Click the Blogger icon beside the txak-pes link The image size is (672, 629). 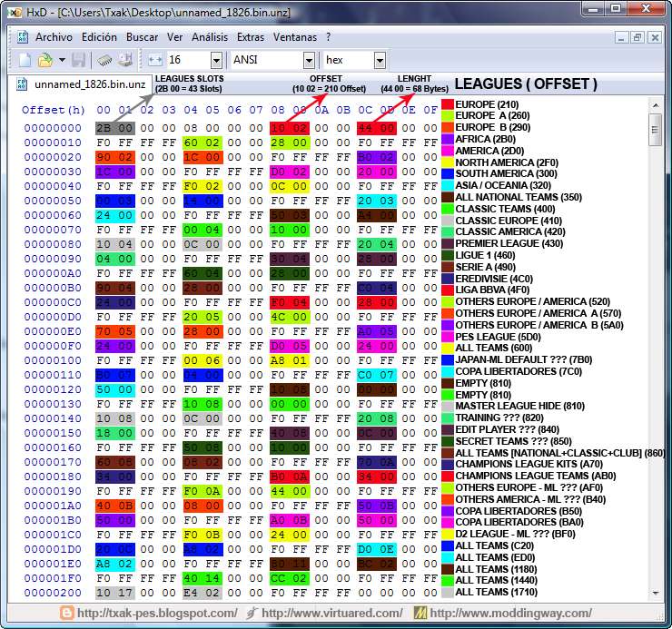(66, 614)
